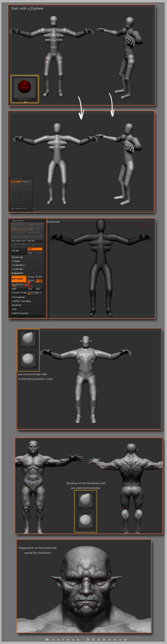
Task: Click Make Adaptive Skin button
Action: point(21,209)
